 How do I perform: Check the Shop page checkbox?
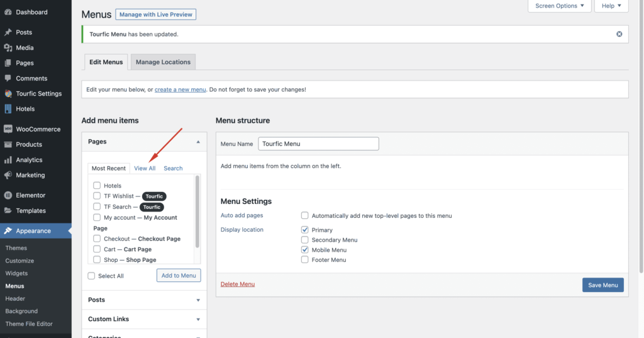[97, 259]
